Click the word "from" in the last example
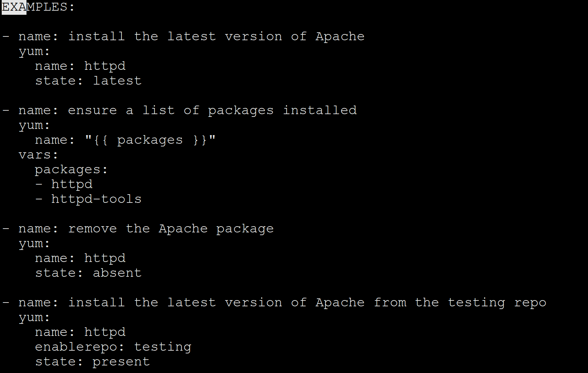The width and height of the screenshot is (588, 373). [x=390, y=303]
